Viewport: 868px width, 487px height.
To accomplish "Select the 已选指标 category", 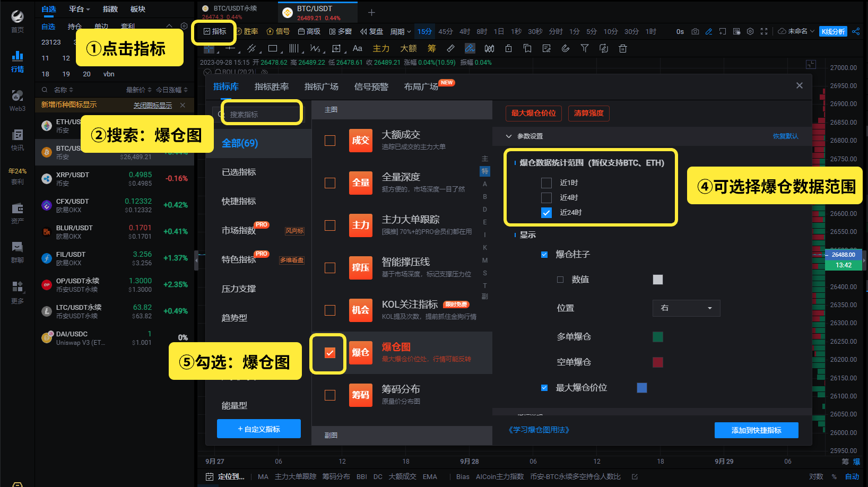I will [x=239, y=172].
